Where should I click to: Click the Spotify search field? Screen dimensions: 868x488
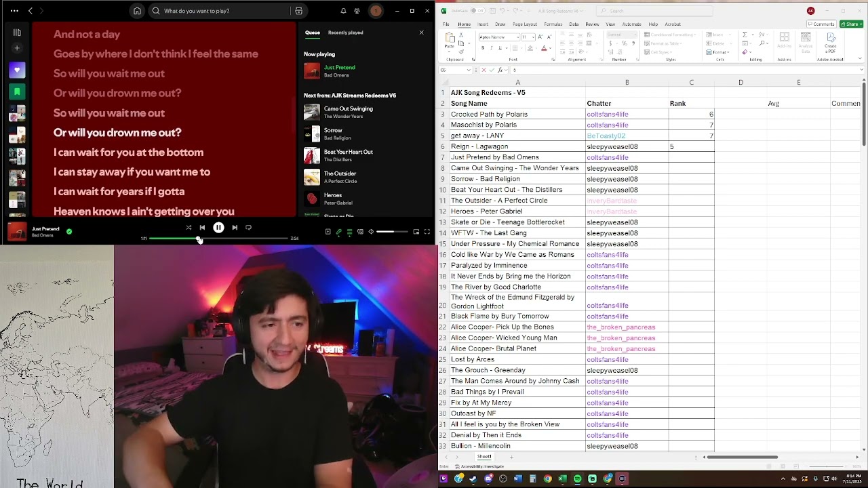click(220, 11)
